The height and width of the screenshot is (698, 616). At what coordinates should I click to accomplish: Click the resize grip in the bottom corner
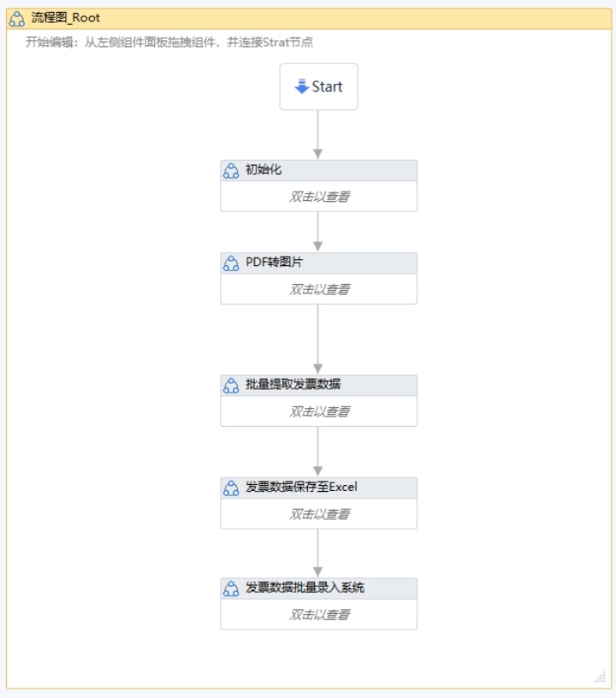pyautogui.click(x=600, y=677)
